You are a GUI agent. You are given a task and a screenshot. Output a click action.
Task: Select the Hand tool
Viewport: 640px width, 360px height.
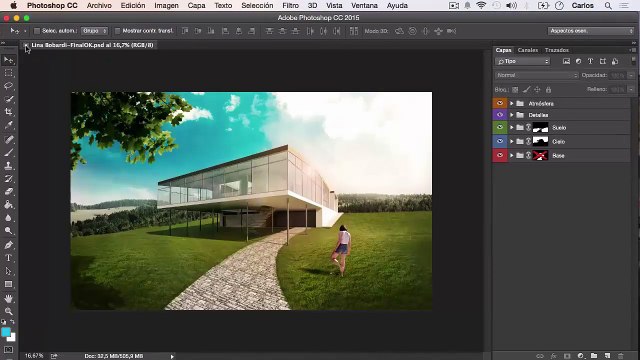click(9, 298)
